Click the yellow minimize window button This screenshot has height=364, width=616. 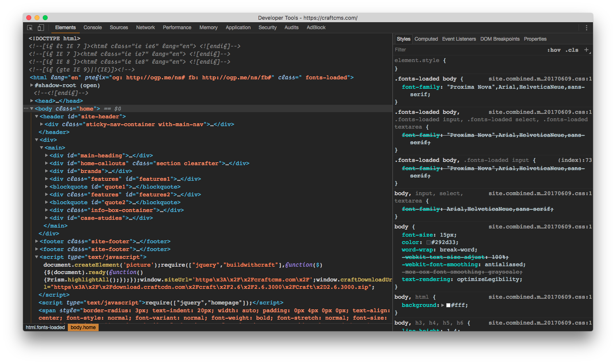(x=37, y=18)
